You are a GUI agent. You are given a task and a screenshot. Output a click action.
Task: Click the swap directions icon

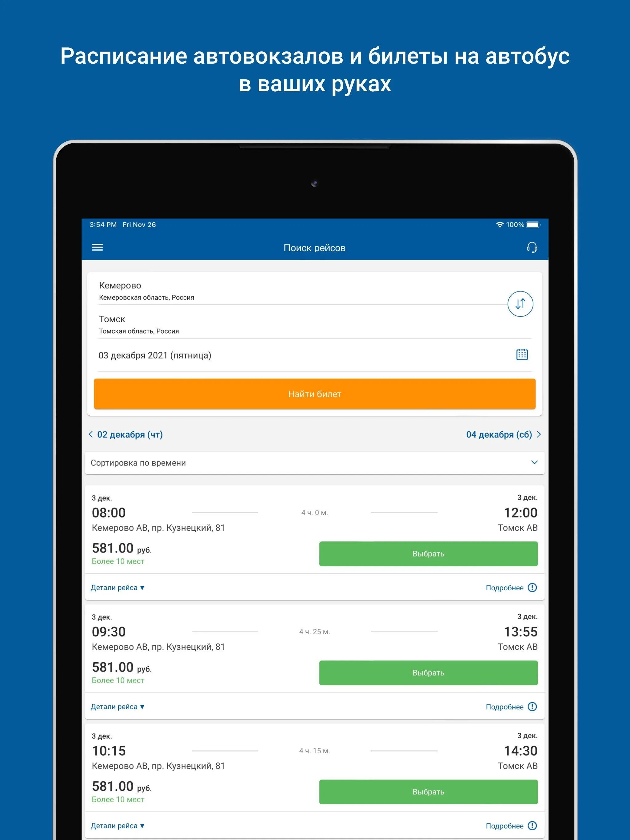pos(521,304)
